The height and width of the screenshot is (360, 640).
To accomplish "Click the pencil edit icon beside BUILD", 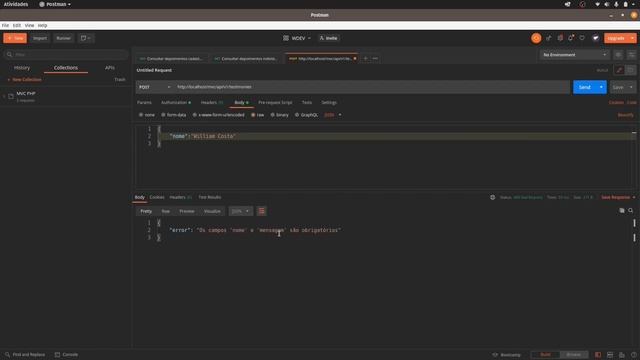I will click(619, 70).
